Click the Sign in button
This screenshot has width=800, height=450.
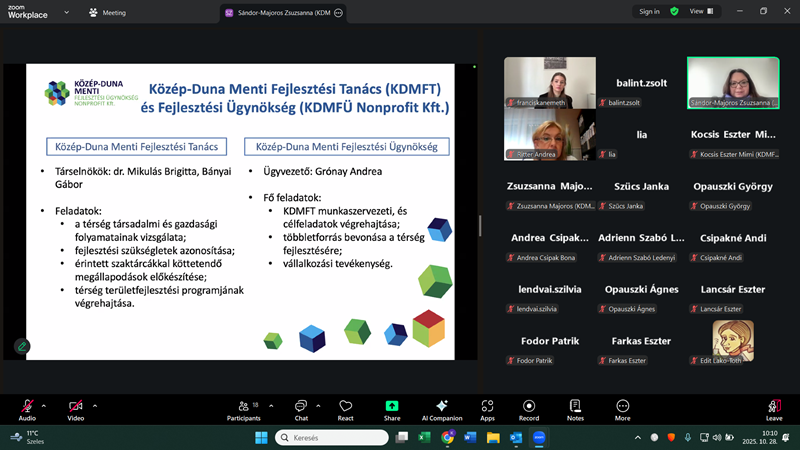(649, 11)
